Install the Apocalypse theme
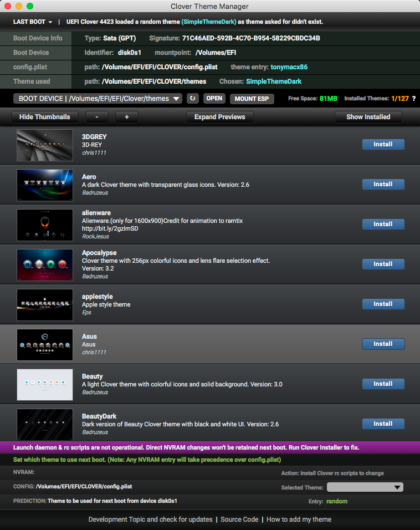420x530 pixels. click(x=383, y=264)
